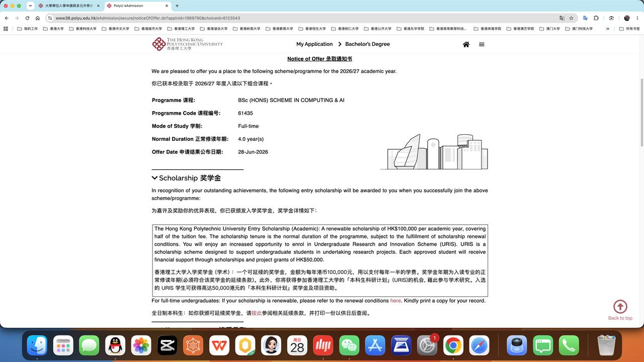This screenshot has height=362, width=644.
Task: Open WPS Office in the Dock
Action: tap(219, 345)
